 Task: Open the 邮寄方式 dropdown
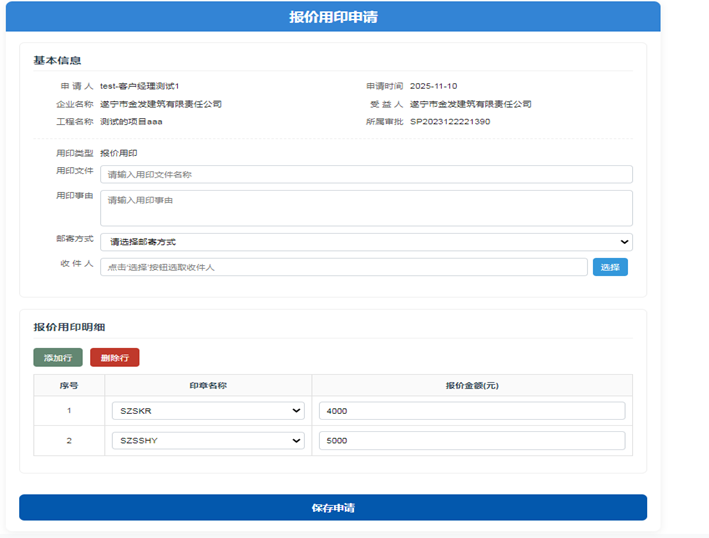click(x=366, y=242)
